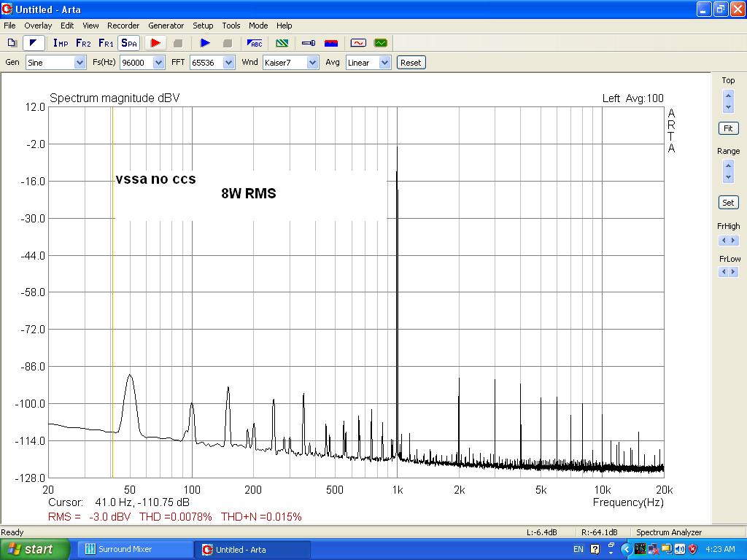Click the EN language indicator
The width and height of the screenshot is (747, 560).
click(578, 550)
